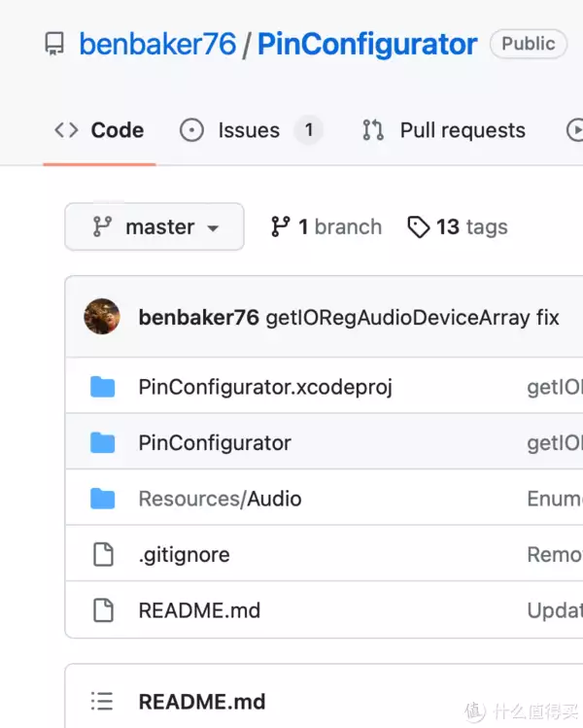This screenshot has width=583, height=728.
Task: Switch to the Code tab
Action: [x=99, y=130]
